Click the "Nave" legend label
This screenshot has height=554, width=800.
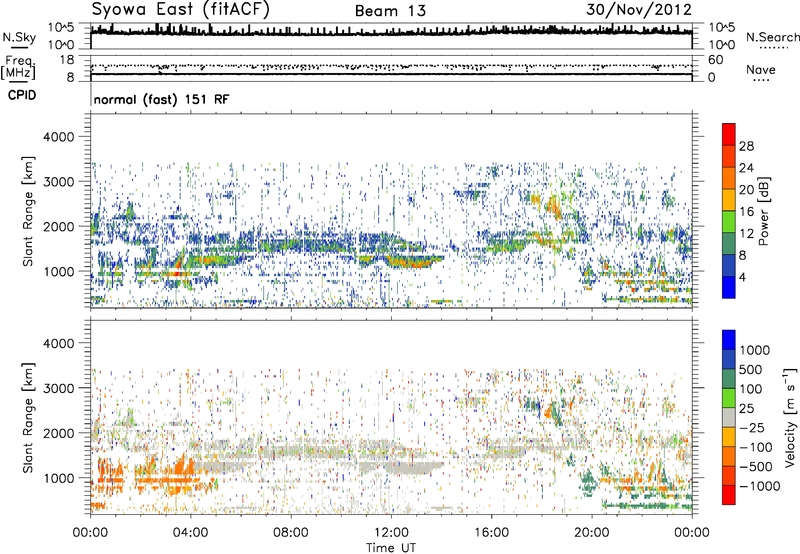tap(760, 69)
